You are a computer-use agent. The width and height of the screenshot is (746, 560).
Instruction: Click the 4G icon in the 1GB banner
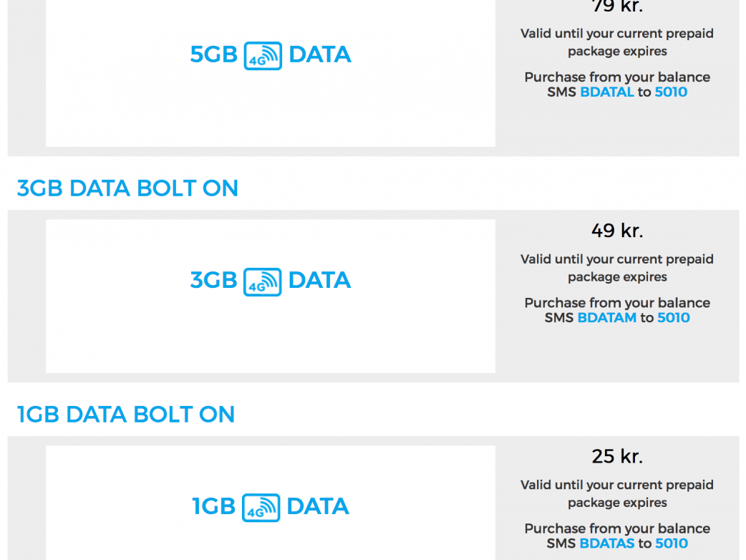click(x=261, y=508)
